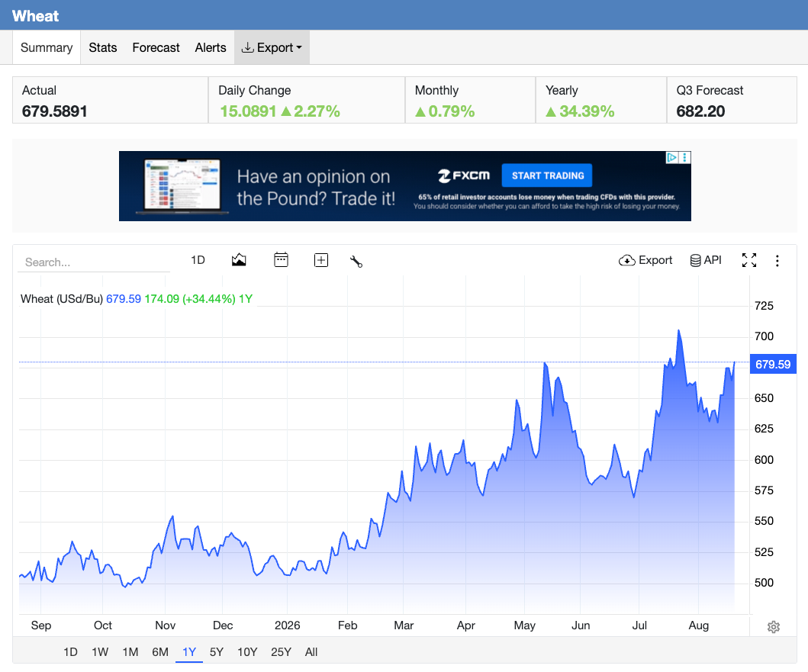Screen dimensions: 808x672
Task: Open the Forecast tab
Action: pyautogui.click(x=156, y=47)
